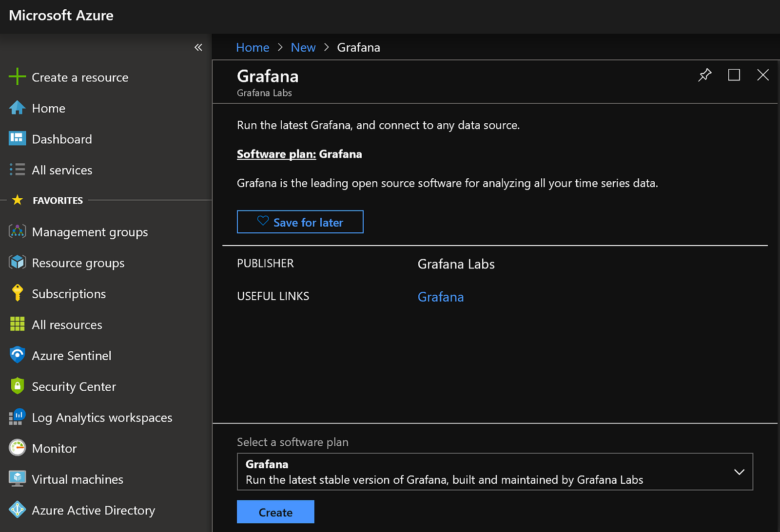The image size is (780, 532).
Task: Open the Grafana useful link
Action: click(440, 297)
